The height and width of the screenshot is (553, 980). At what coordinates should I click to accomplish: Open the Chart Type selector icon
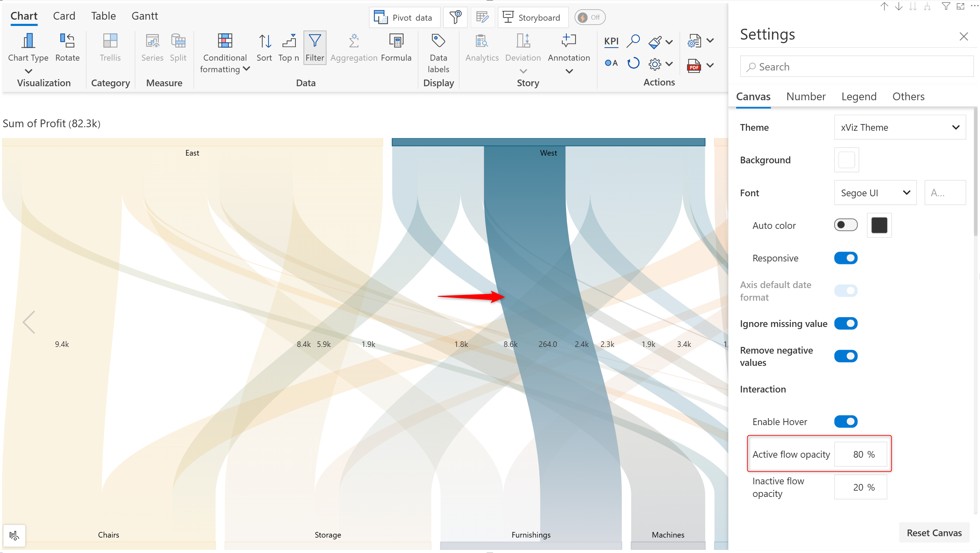tap(28, 41)
